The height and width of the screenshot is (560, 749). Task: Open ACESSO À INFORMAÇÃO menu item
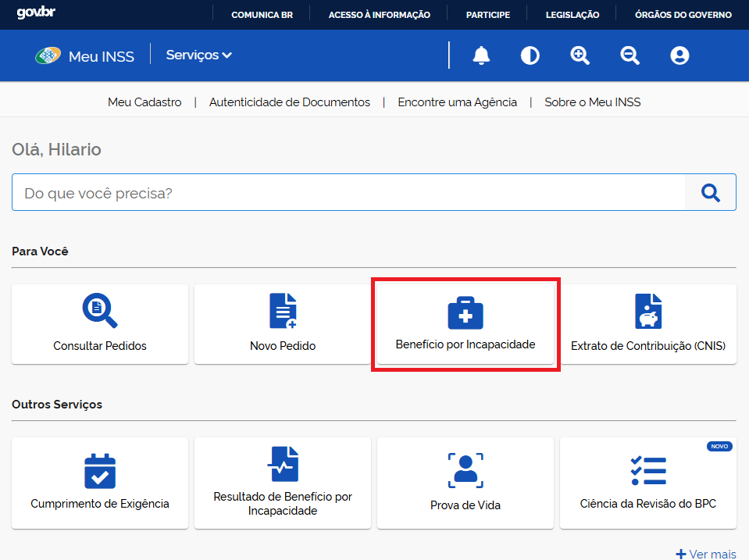coord(380,15)
